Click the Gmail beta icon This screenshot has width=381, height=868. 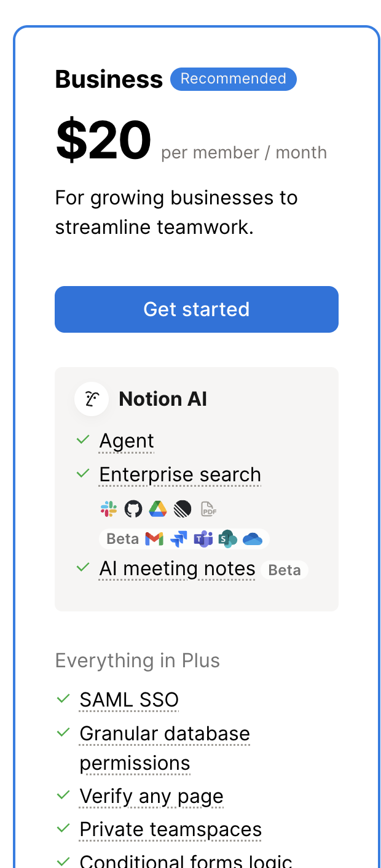[x=154, y=539]
